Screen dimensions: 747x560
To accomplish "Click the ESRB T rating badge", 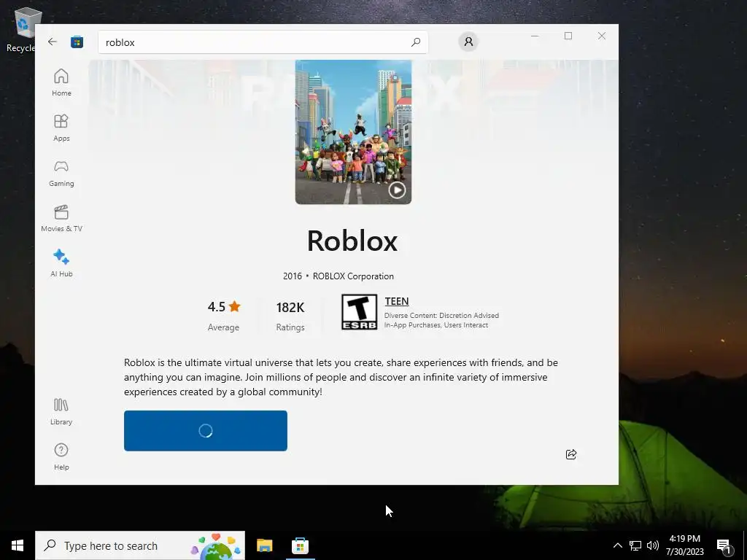I will pyautogui.click(x=359, y=312).
